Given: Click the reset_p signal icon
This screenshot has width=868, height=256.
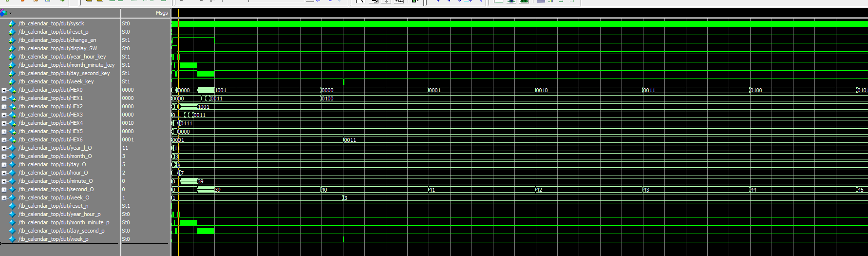Looking at the screenshot, I should (12, 32).
